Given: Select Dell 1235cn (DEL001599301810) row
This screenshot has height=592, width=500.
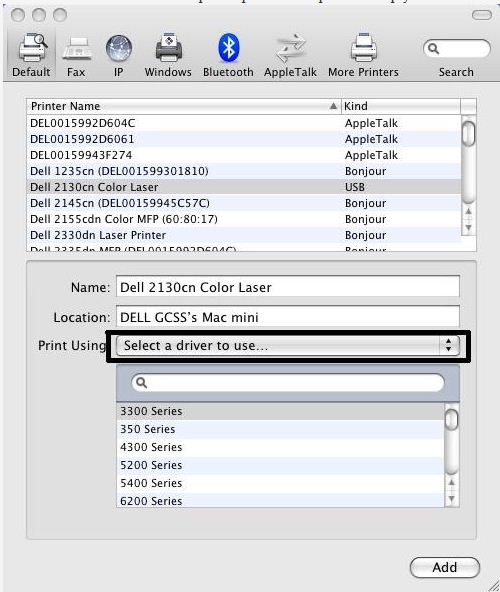Looking at the screenshot, I should tap(244, 171).
